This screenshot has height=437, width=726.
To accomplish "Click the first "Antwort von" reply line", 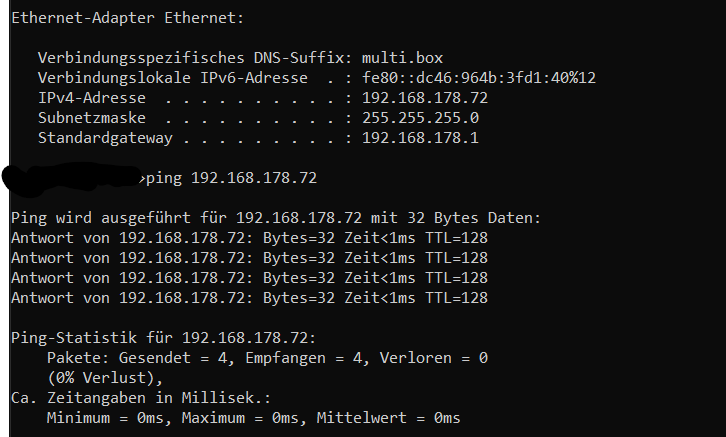I will 249,238.
